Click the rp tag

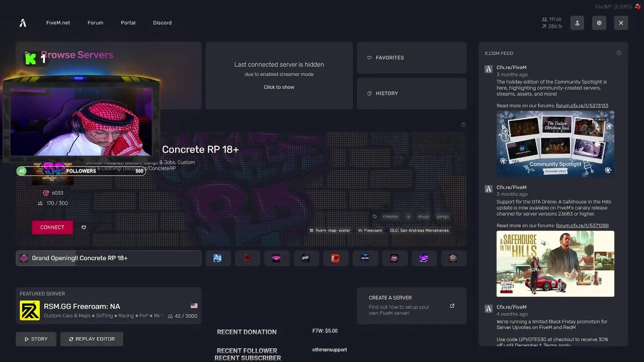tap(408, 216)
